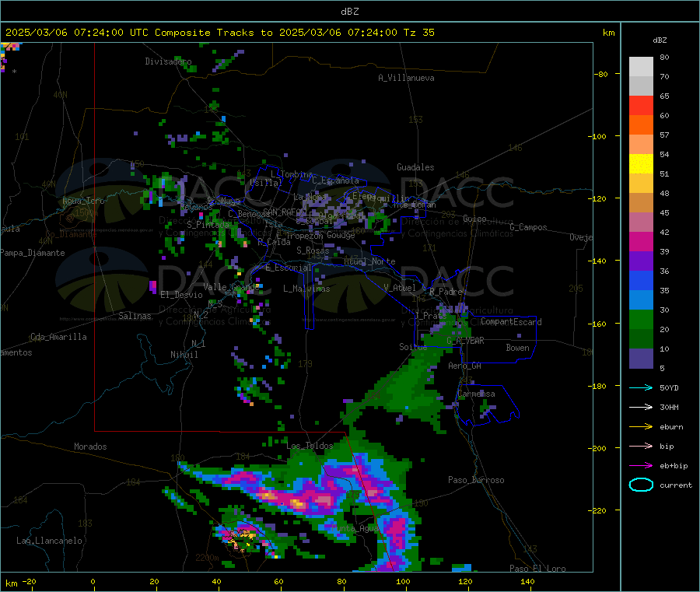The image size is (700, 592).
Task: Click the 65 dBZ red color swatch
Action: point(641,105)
